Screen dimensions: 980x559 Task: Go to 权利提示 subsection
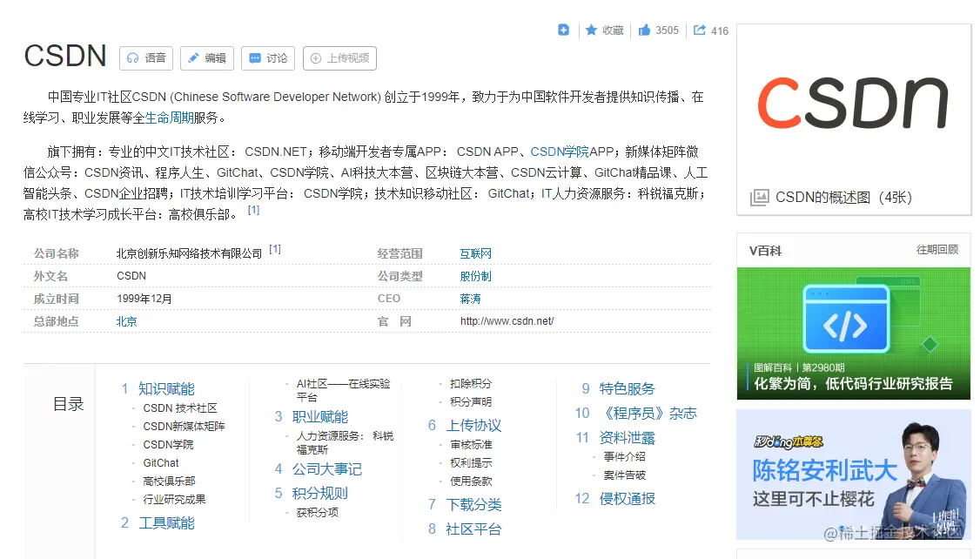[471, 462]
